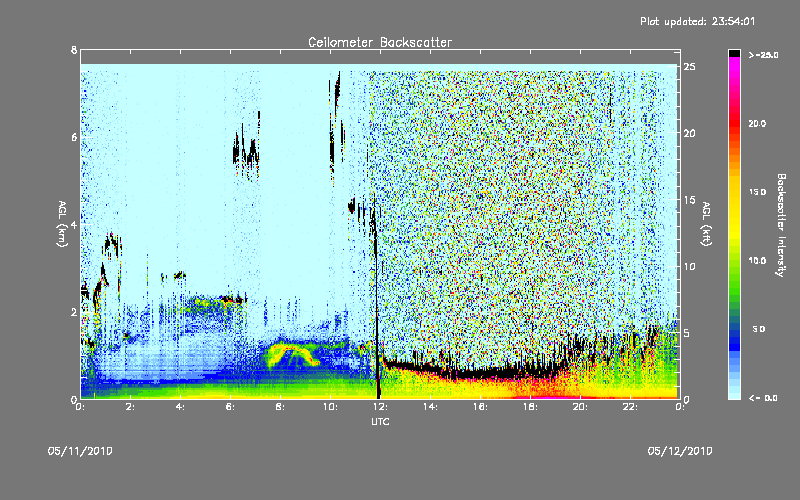Click the "2" tick on km axis
The image size is (800, 500).
click(74, 312)
